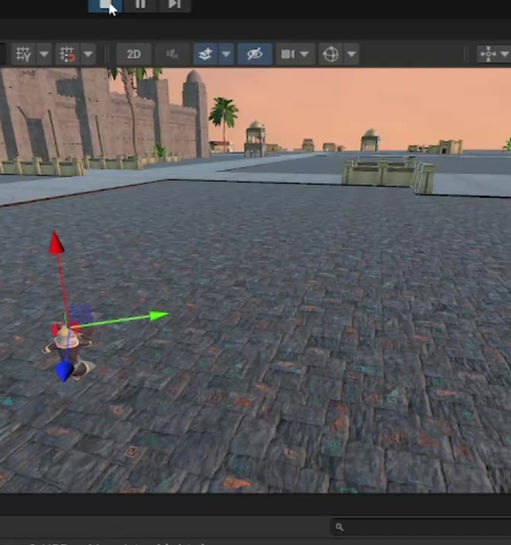The height and width of the screenshot is (545, 511).
Task: Toggle scene grid visibility
Action: pos(24,54)
